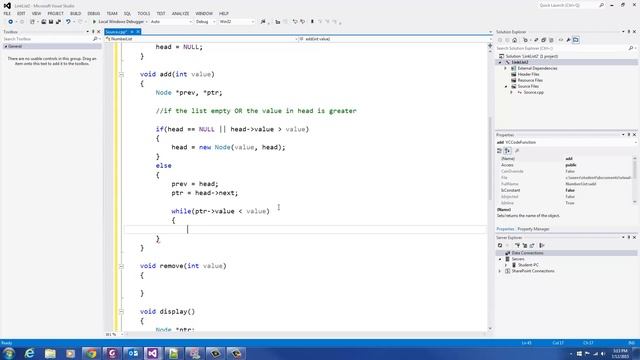
Task: Click Solution Explorer Refresh icon
Action: coord(536,40)
